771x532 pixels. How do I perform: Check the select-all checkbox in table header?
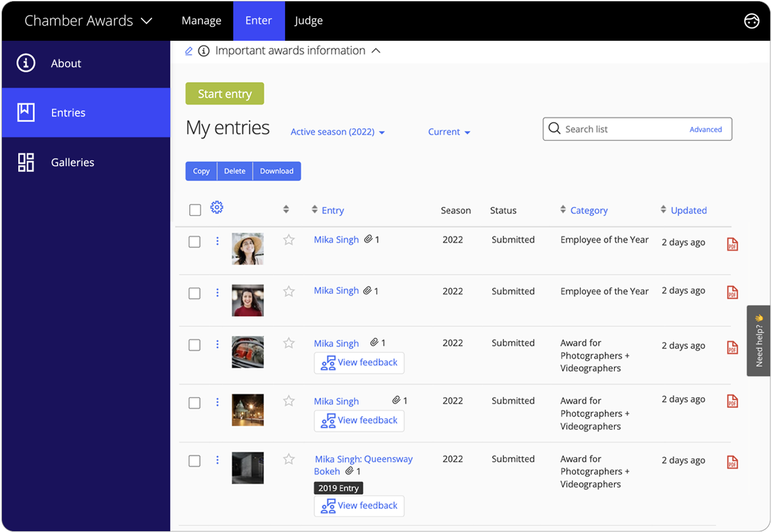[195, 211]
